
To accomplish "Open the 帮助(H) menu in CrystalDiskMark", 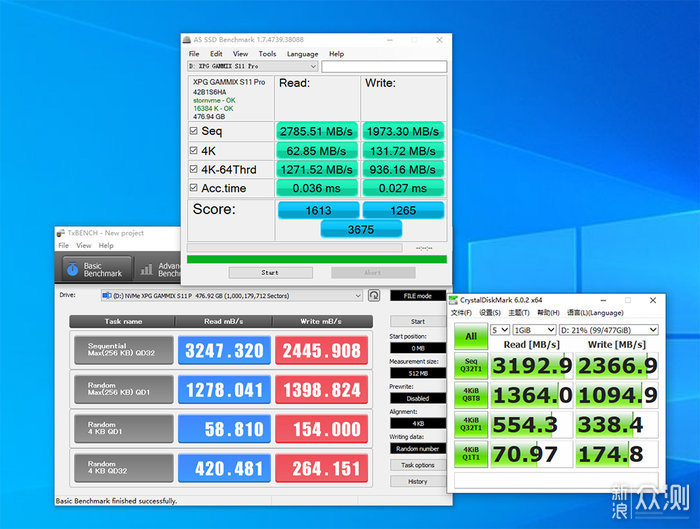I will coord(548,312).
